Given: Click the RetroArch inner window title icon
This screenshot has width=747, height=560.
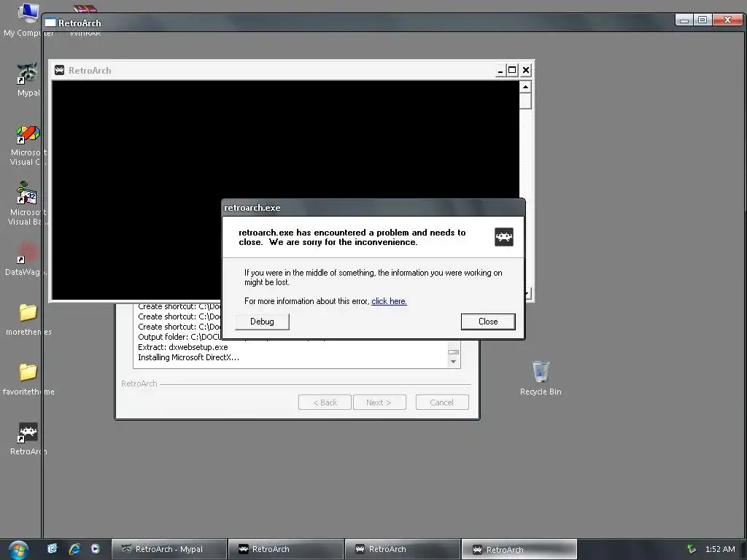Looking at the screenshot, I should pyautogui.click(x=60, y=71).
